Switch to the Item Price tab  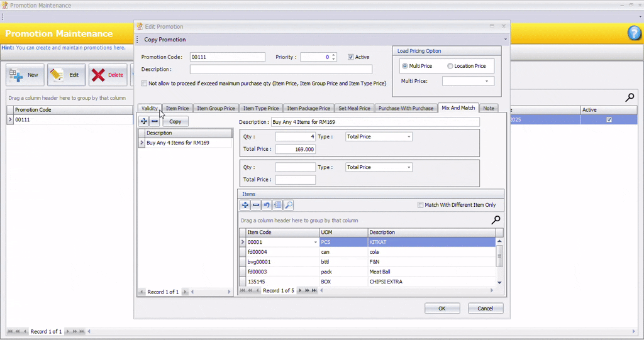pyautogui.click(x=177, y=108)
